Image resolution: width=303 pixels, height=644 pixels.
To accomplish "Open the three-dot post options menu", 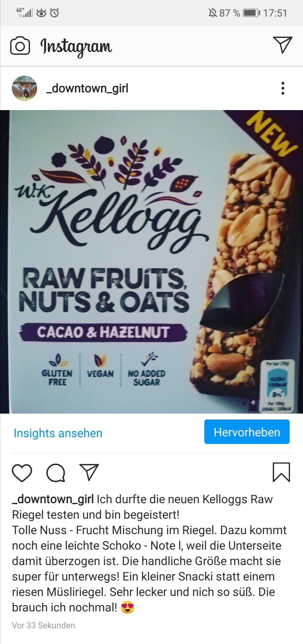I will click(x=283, y=88).
